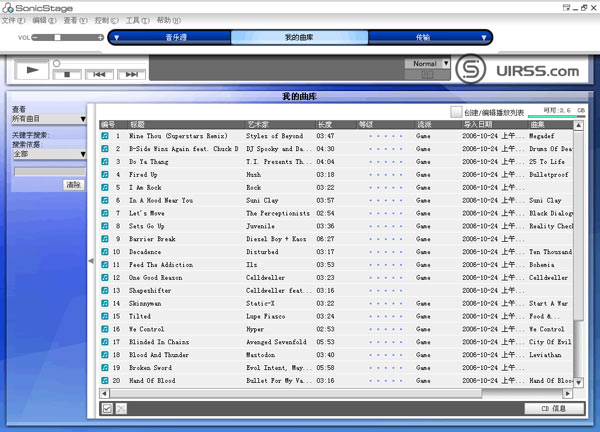The image size is (600, 432).
Task: Click the horizontal scrollbar left arrow
Action: coord(104,393)
